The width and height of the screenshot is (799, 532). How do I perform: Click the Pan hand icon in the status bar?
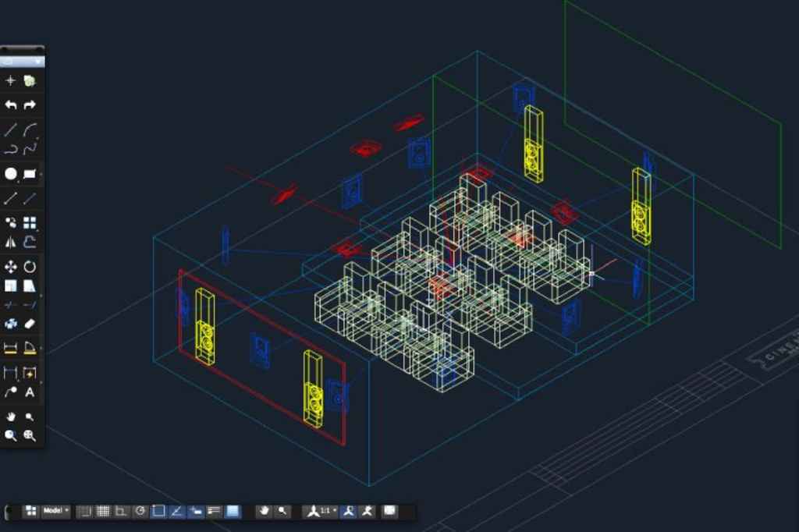coord(264,511)
